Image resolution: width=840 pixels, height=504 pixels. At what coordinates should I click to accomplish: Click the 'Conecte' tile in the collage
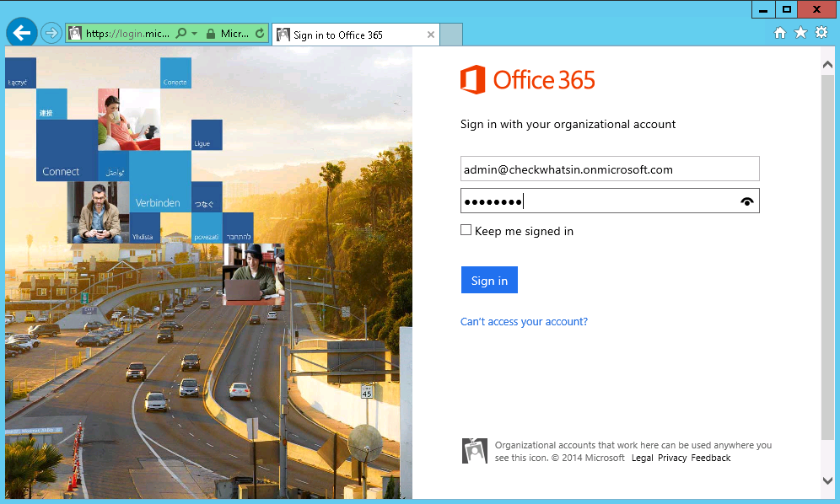(x=175, y=72)
